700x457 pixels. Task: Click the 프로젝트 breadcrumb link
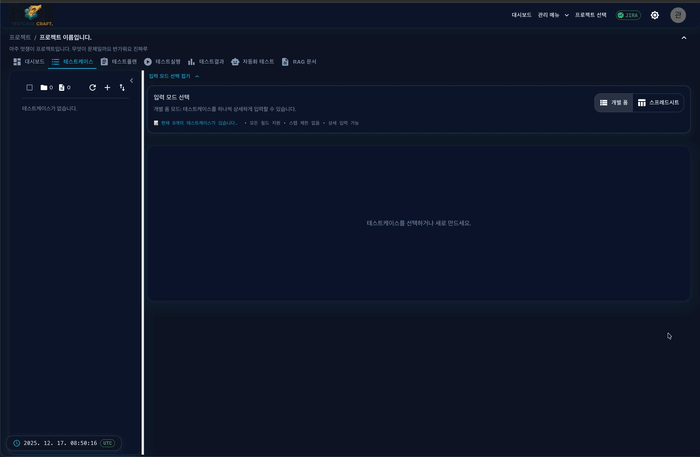click(x=19, y=37)
